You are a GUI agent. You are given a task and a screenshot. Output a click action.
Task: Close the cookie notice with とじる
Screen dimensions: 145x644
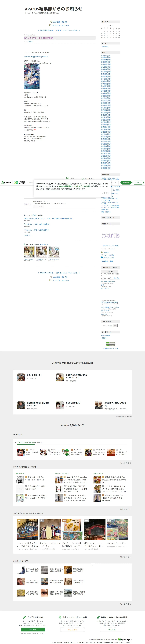tap(105, 193)
